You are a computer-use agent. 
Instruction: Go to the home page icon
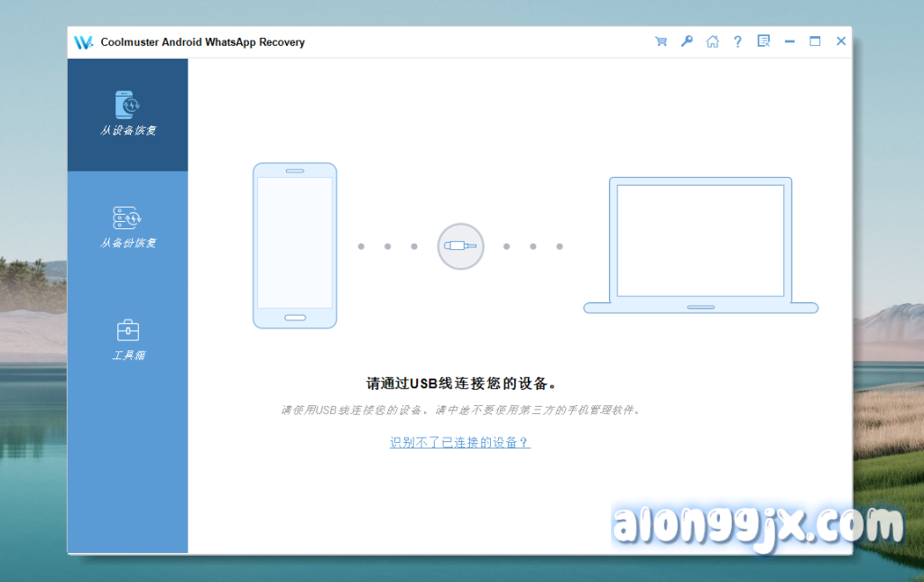[712, 42]
